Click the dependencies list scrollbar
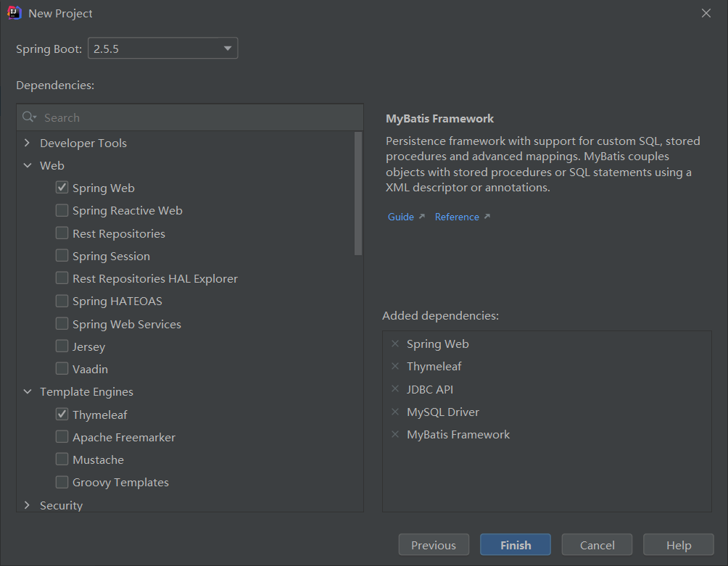Image resolution: width=728 pixels, height=566 pixels. coord(358,193)
